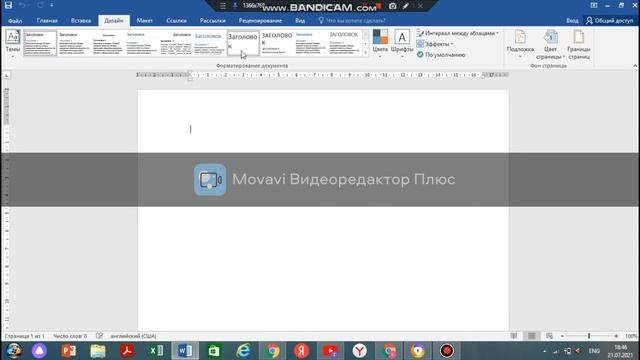Click the Общий доступ share button
The width and height of the screenshot is (640, 360).
(609, 20)
